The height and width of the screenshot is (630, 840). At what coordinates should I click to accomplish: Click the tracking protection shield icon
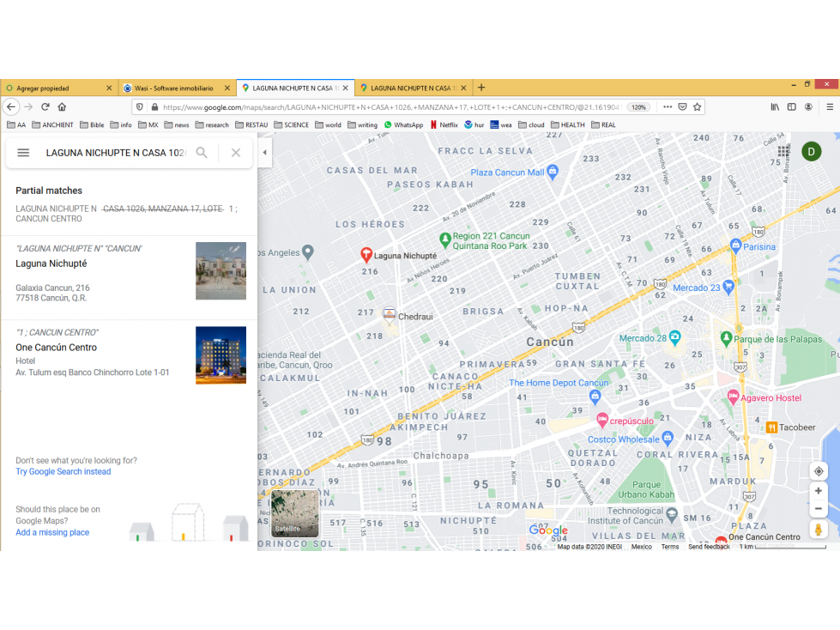[x=140, y=106]
